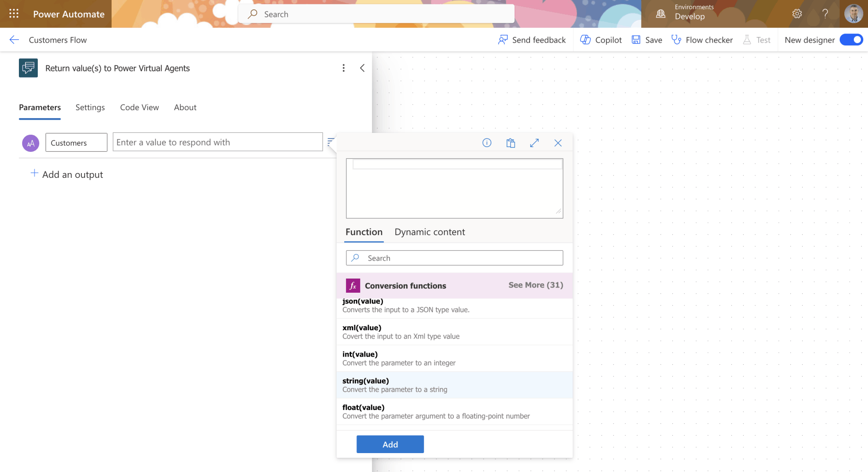Open the About tab

pos(185,107)
